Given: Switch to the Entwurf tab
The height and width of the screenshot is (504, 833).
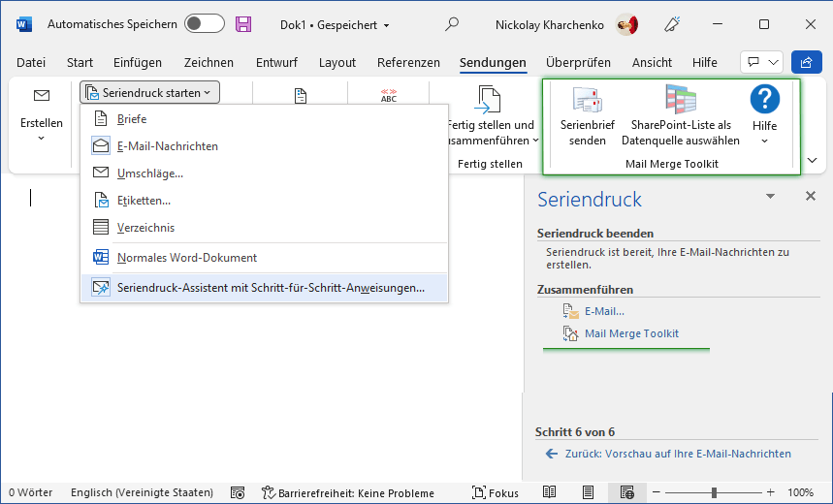Looking at the screenshot, I should [x=276, y=63].
